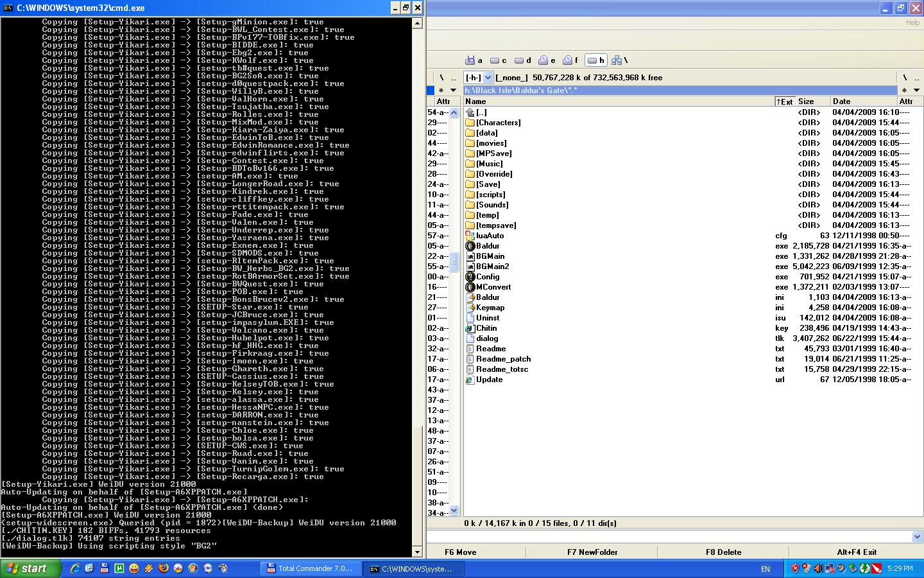Screen dimensions: 924x578
Task: Click F6 Move button
Action: (460, 552)
